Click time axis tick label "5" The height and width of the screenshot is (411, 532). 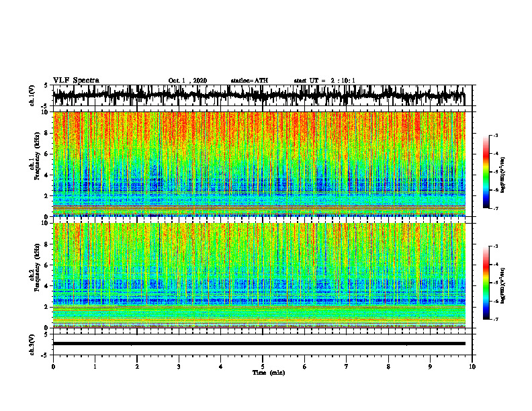[263, 367]
